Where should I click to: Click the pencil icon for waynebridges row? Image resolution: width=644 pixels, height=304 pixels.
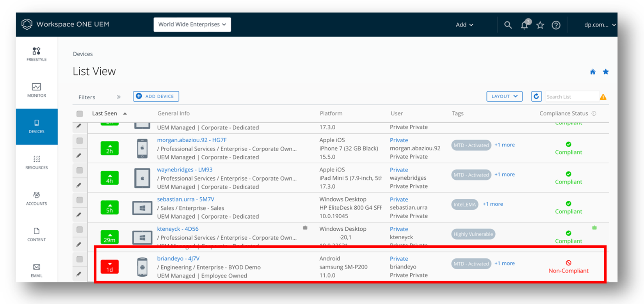coord(79,185)
